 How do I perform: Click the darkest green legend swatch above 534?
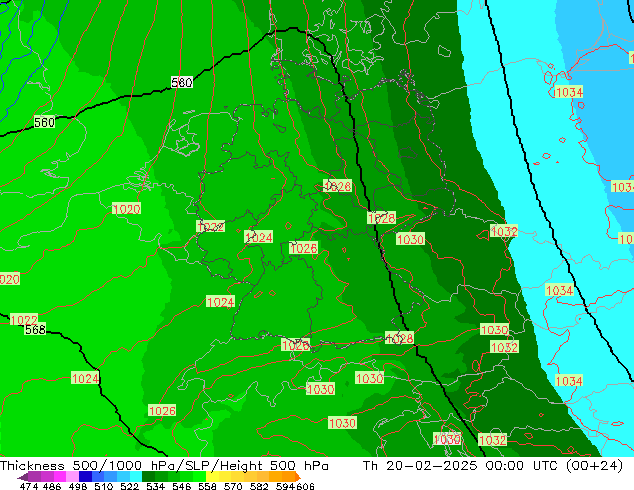point(148,477)
